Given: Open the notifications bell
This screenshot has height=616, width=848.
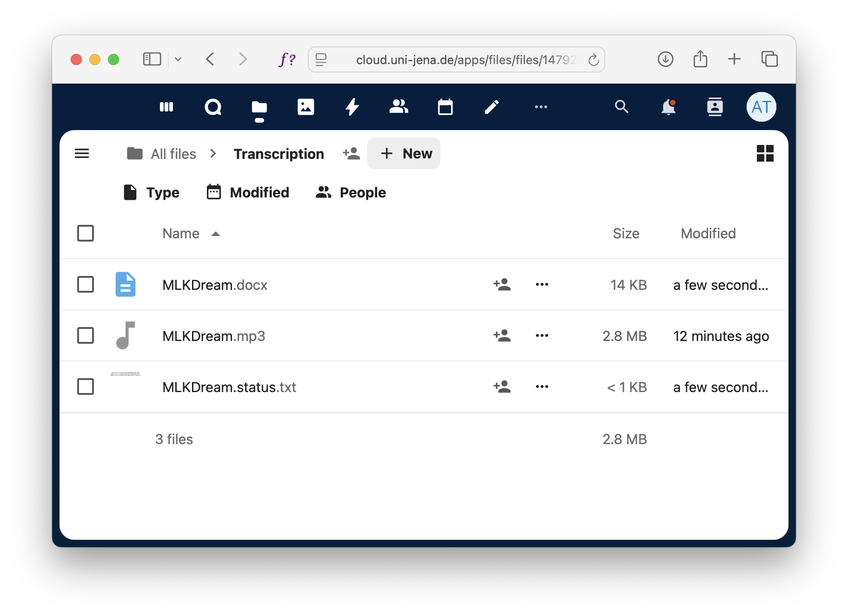Looking at the screenshot, I should [x=668, y=107].
